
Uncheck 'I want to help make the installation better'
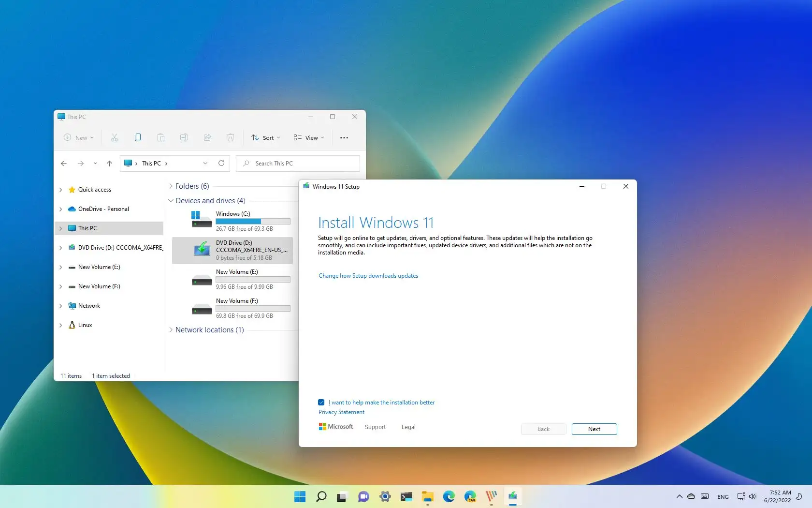(321, 402)
